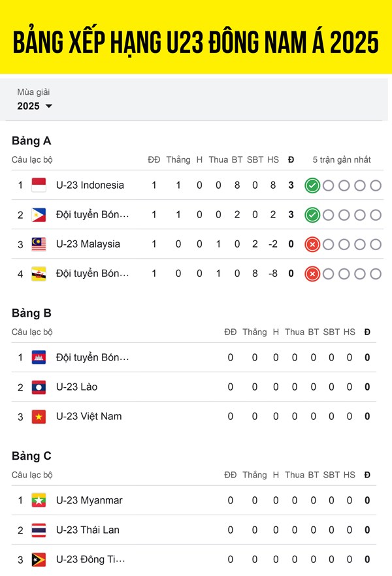Click the Brunei flag icon in fourth row

(x=39, y=274)
